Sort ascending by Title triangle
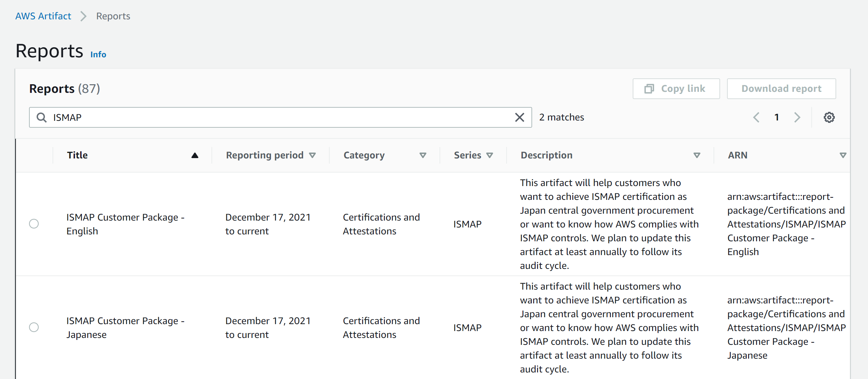The width and height of the screenshot is (868, 379). pyautogui.click(x=195, y=155)
